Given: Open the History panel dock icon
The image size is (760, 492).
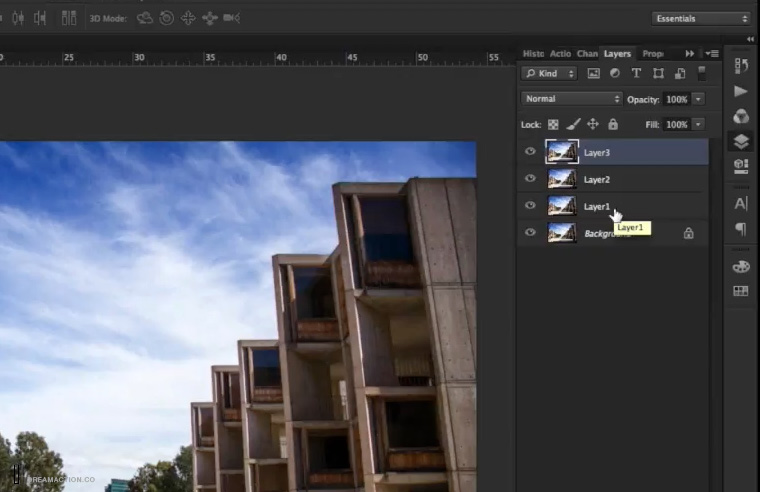Looking at the screenshot, I should tap(741, 65).
